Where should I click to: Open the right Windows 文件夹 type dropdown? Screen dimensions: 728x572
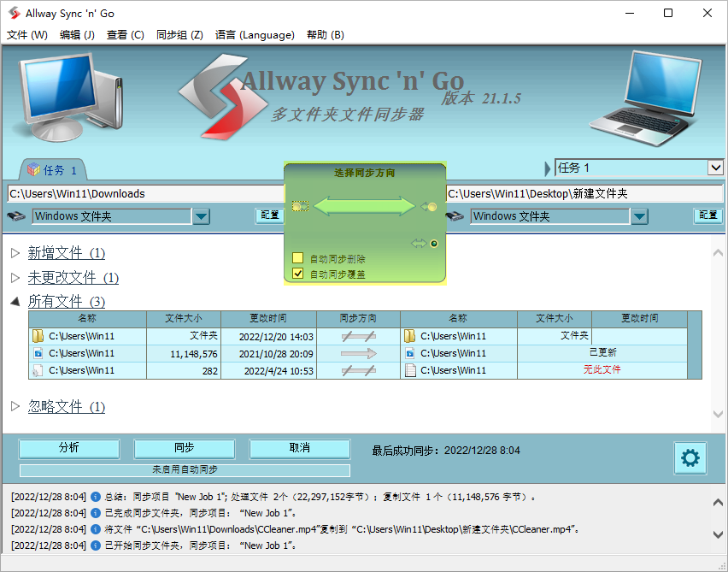tap(639, 216)
